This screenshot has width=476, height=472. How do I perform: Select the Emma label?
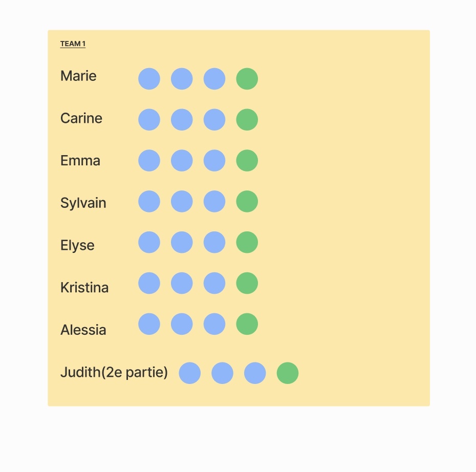[80, 161]
